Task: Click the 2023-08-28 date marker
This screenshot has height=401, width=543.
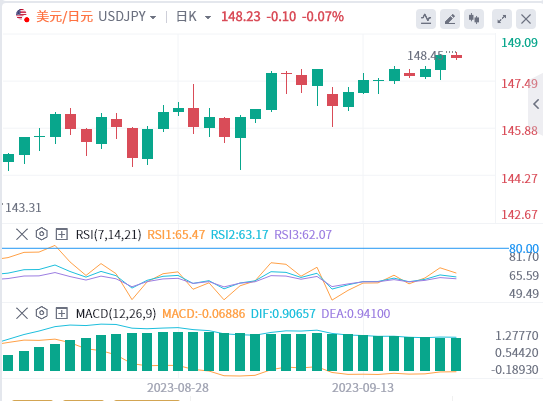Action: (x=178, y=387)
